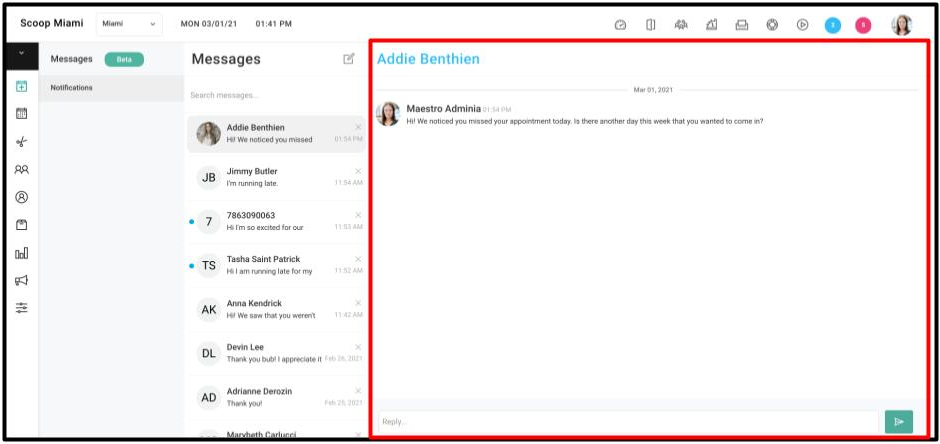The image size is (940, 444).
Task: Click Addie Benthien's photo in message list
Action: [x=209, y=134]
